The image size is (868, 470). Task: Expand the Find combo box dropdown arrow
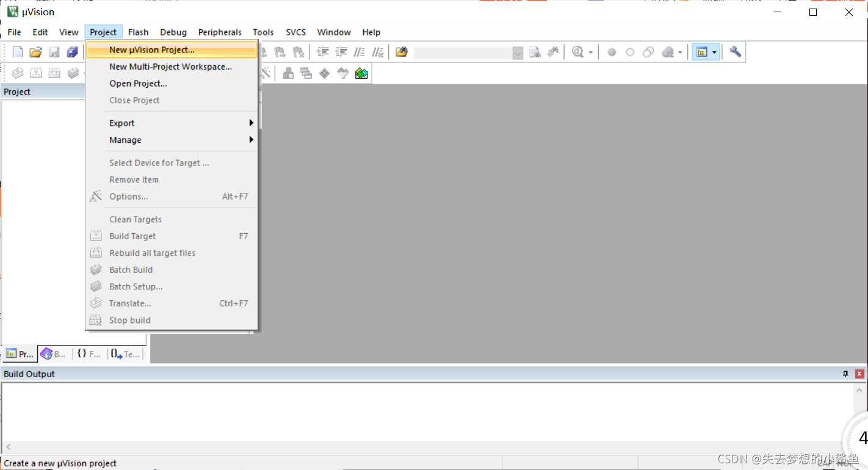[x=518, y=53]
